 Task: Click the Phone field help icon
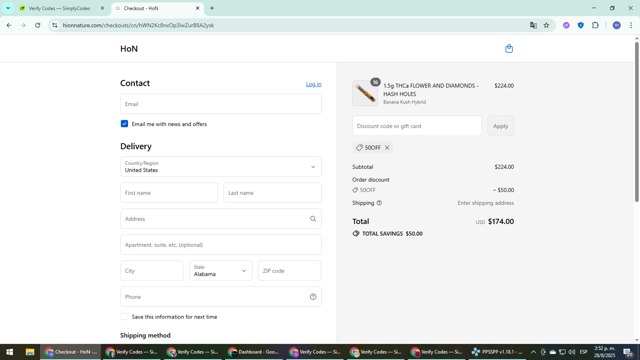(x=313, y=297)
